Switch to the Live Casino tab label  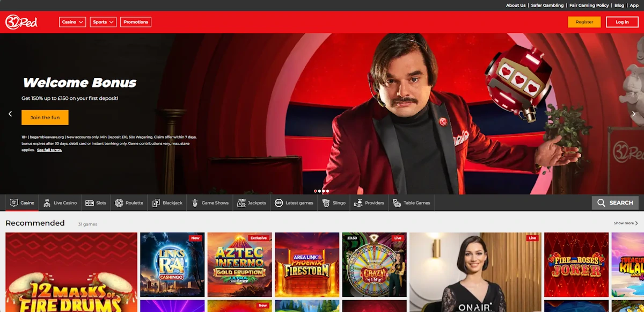pos(65,203)
